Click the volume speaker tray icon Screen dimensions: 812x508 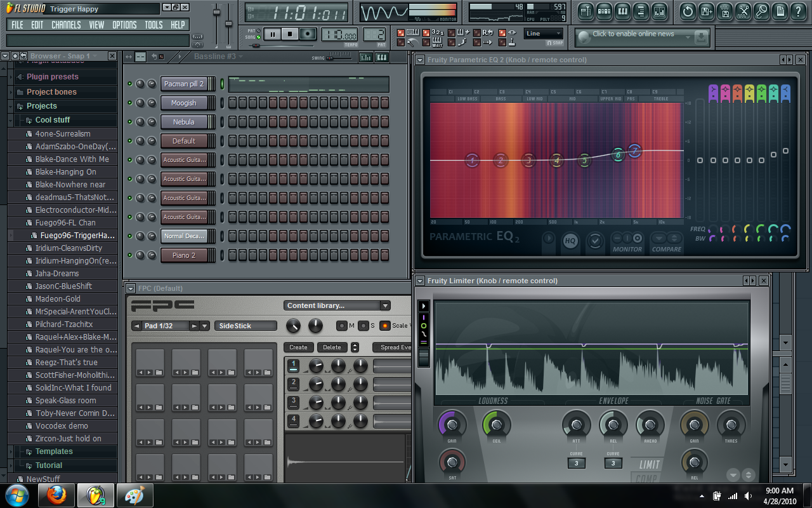pyautogui.click(x=749, y=495)
